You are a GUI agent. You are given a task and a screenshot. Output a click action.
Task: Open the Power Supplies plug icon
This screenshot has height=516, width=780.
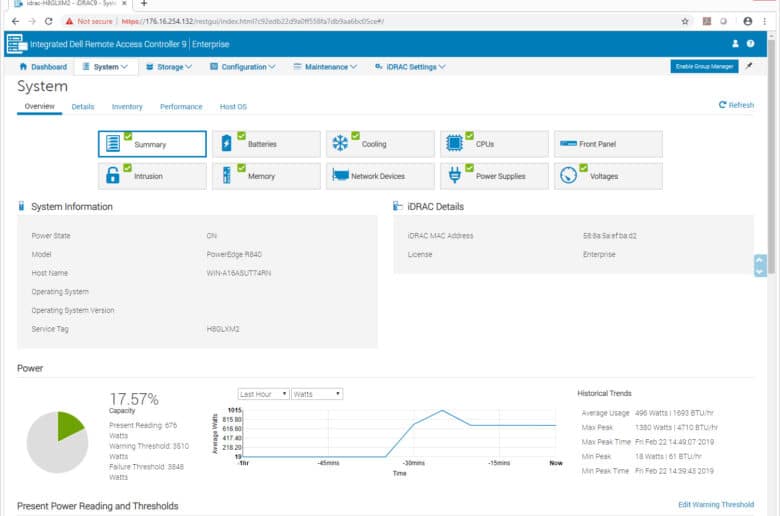[x=454, y=175]
